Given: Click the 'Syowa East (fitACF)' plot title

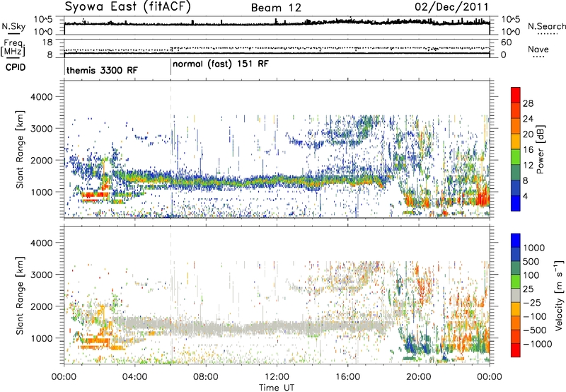Looking at the screenshot, I should (128, 7).
